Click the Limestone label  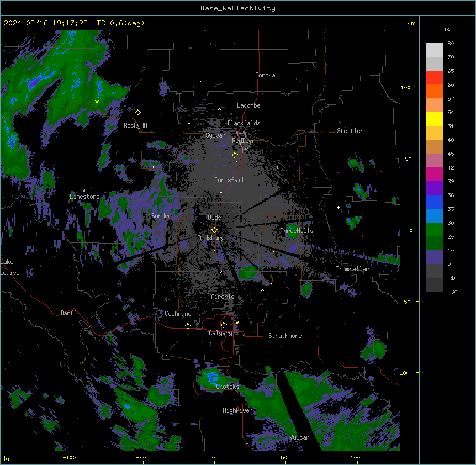pyautogui.click(x=84, y=197)
